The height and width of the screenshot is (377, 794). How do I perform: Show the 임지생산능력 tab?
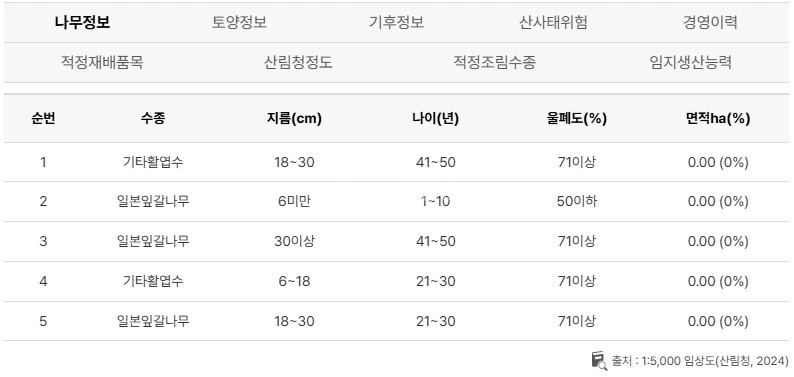click(691, 63)
